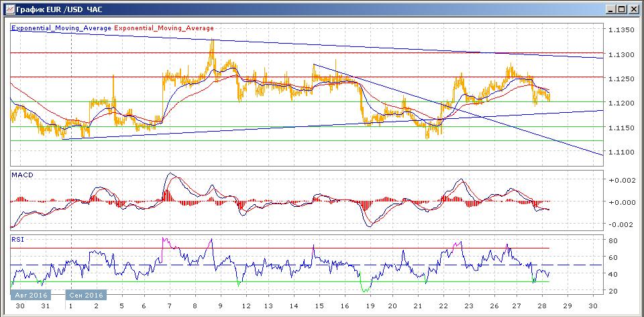Click the RSI scale value 80
This screenshot has height=317, width=644.
tap(614, 240)
